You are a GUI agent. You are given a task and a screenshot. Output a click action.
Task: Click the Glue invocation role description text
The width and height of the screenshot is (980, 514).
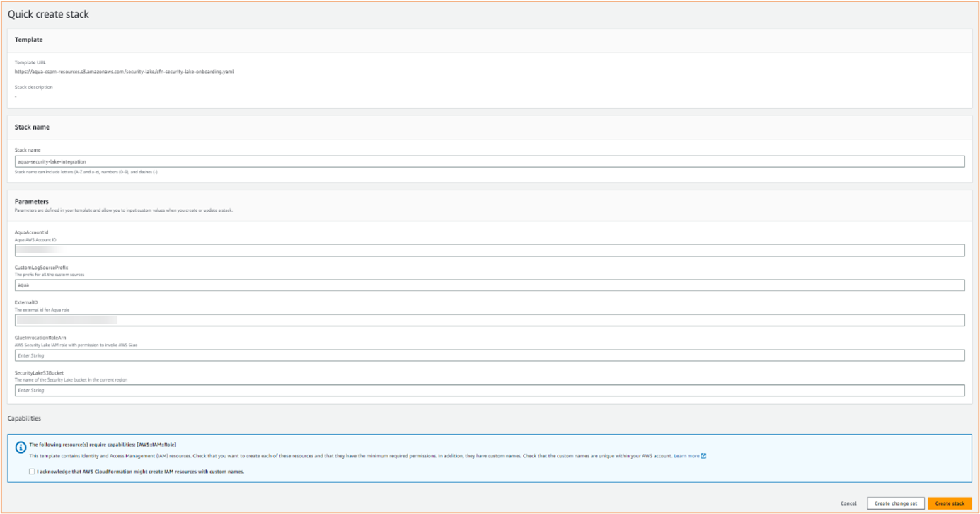pyautogui.click(x=76, y=345)
